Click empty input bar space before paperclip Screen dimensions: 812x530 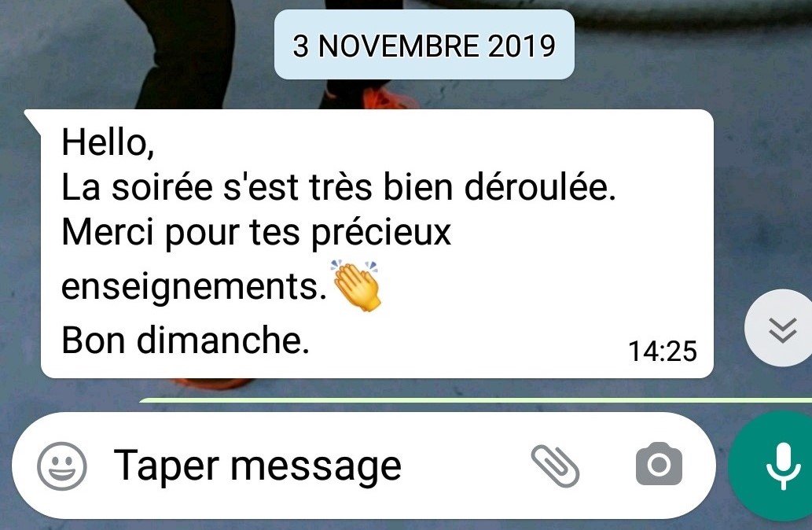pos(466,466)
